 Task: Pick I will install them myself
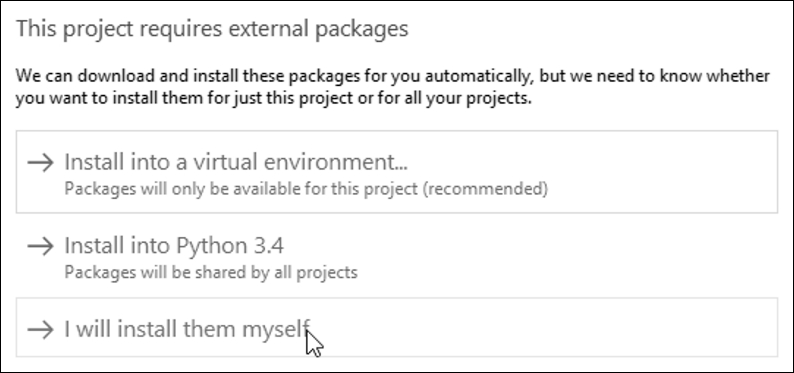(x=396, y=327)
